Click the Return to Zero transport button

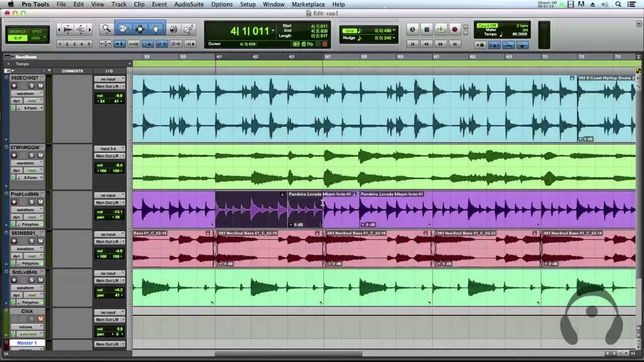pos(413,44)
